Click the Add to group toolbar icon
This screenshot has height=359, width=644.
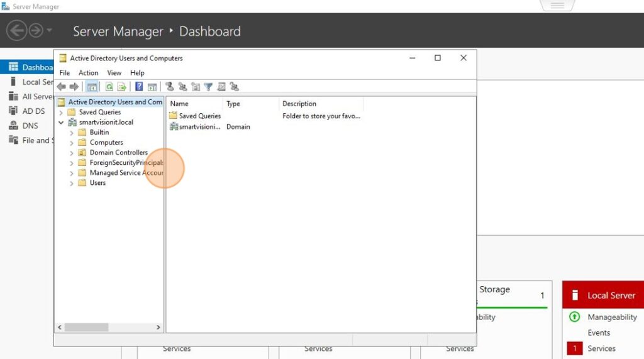click(x=234, y=87)
